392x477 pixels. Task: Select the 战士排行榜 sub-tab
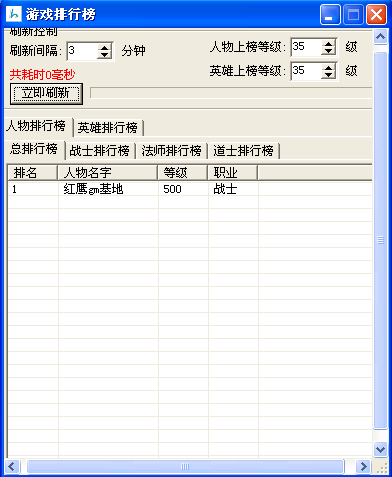click(100, 151)
